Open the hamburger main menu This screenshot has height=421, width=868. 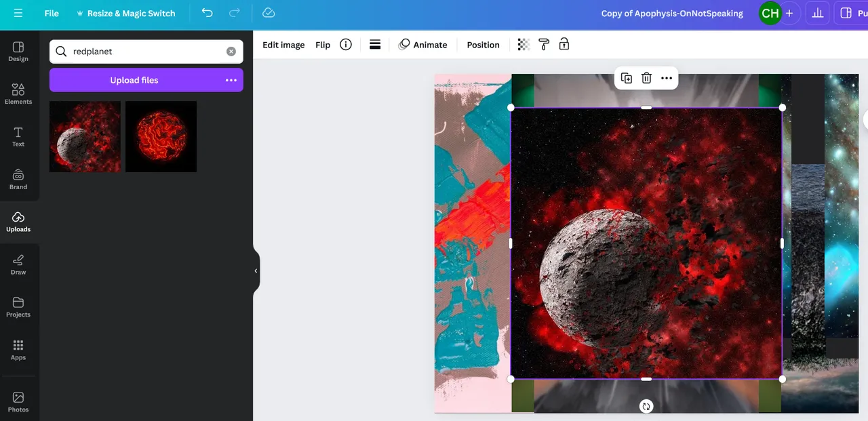(x=18, y=14)
